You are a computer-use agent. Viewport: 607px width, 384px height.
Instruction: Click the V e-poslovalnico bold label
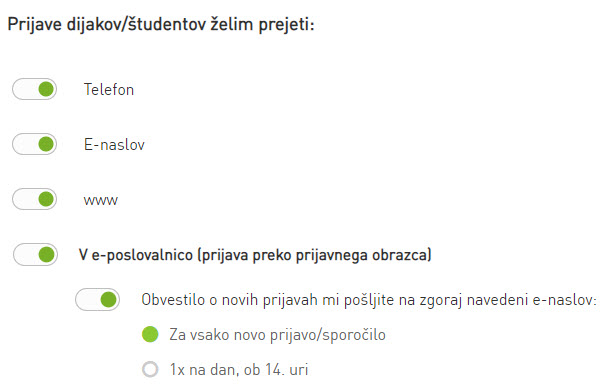pyautogui.click(x=255, y=255)
